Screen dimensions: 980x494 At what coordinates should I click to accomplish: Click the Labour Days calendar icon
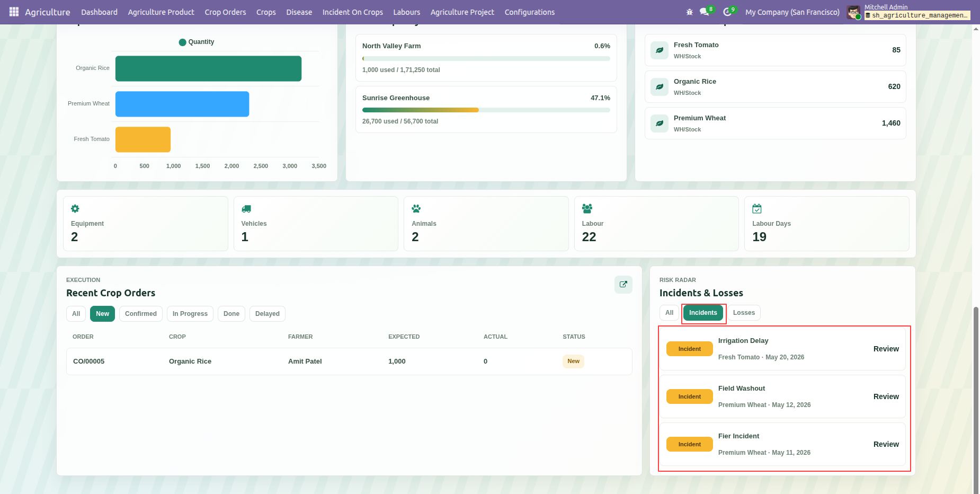click(x=757, y=209)
